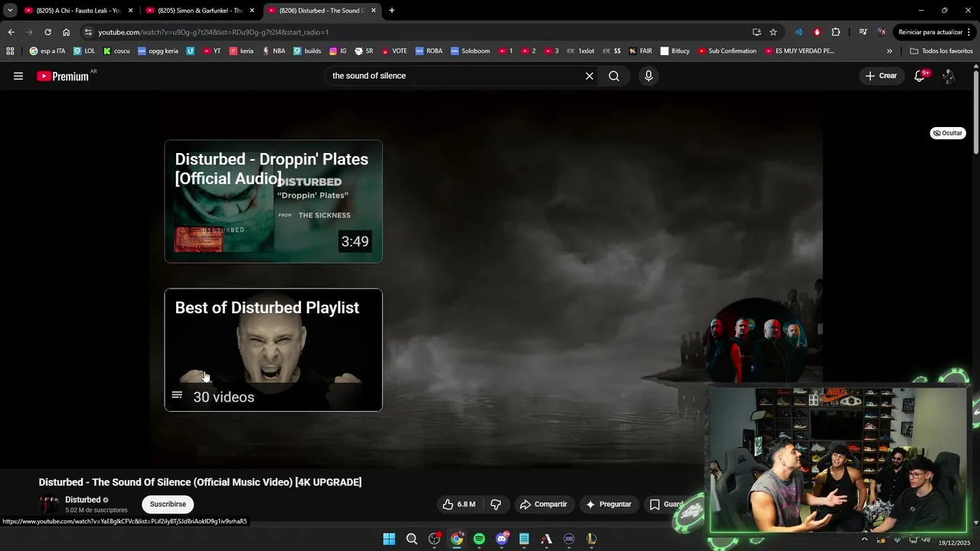
Task: Open the Chrome extensions puzzle icon
Action: (835, 32)
